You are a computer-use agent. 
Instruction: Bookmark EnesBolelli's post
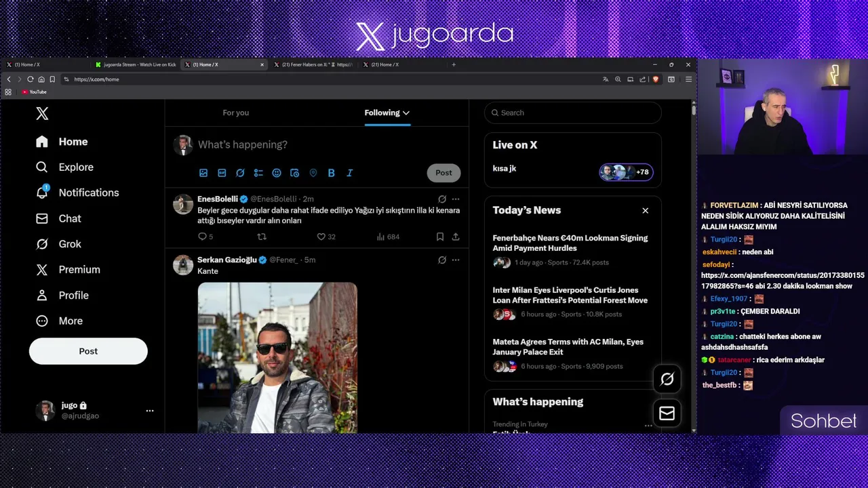pyautogui.click(x=440, y=237)
